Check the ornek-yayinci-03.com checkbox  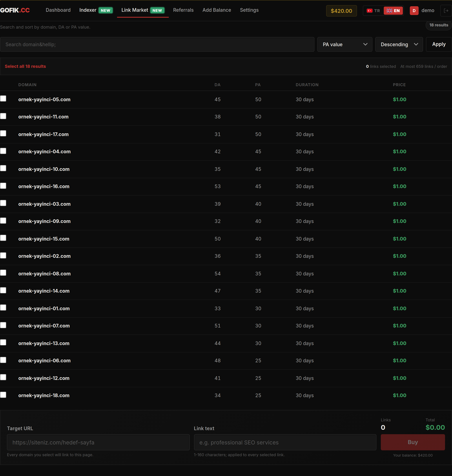point(3,203)
